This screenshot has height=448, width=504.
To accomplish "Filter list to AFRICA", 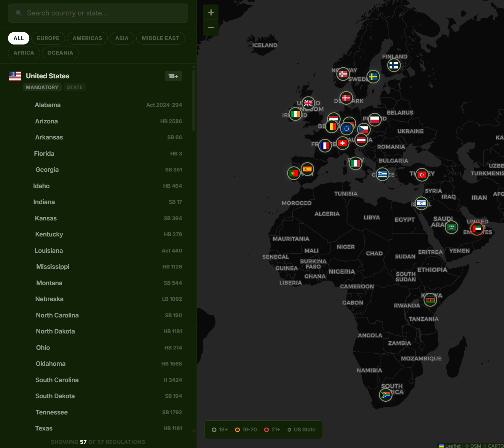I will [x=24, y=53].
